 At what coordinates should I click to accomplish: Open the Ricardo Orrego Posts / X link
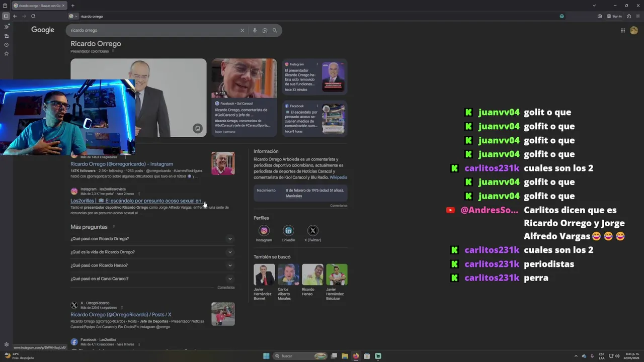point(121,315)
